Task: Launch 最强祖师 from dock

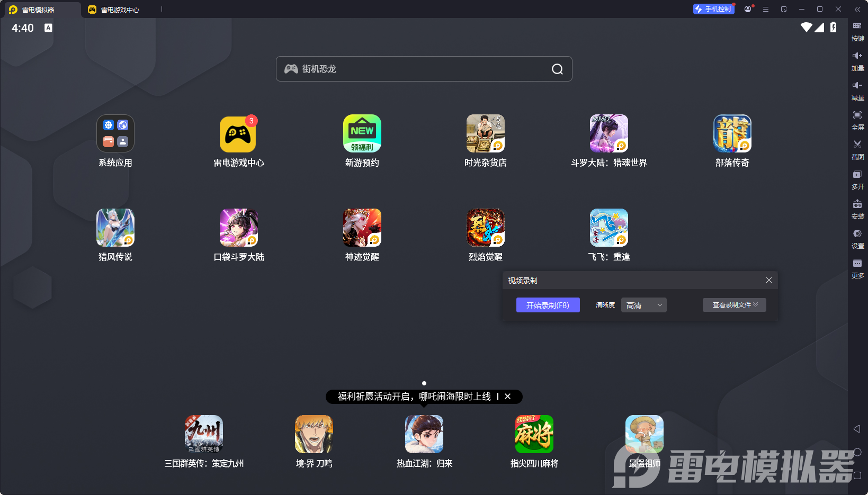Action: 645,434
